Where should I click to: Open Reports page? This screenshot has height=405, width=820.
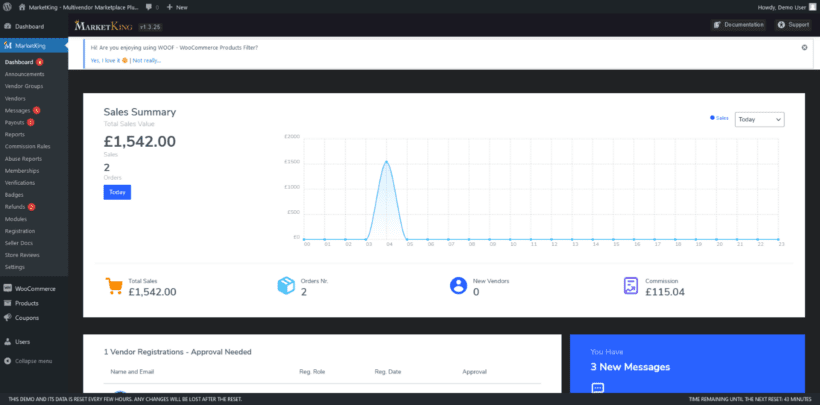click(15, 134)
